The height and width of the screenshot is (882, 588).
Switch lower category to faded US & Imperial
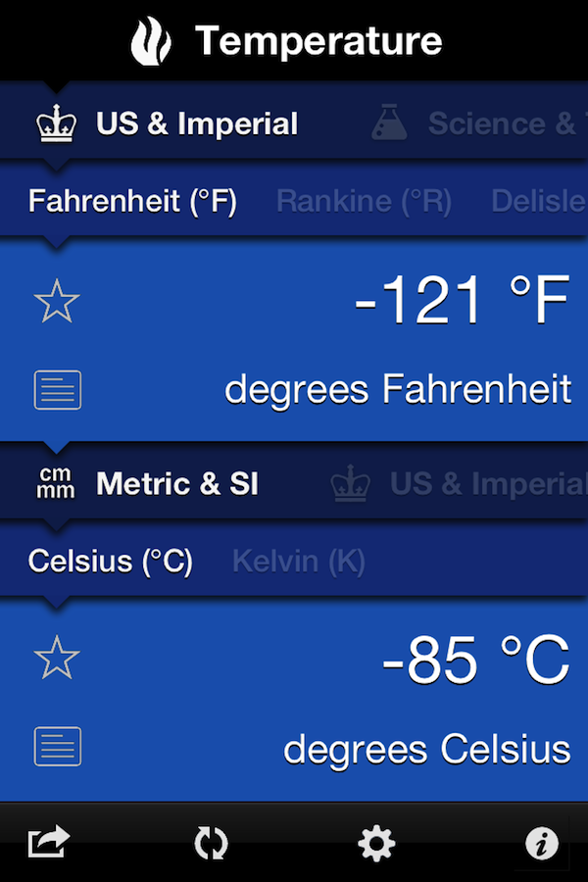tap(486, 484)
